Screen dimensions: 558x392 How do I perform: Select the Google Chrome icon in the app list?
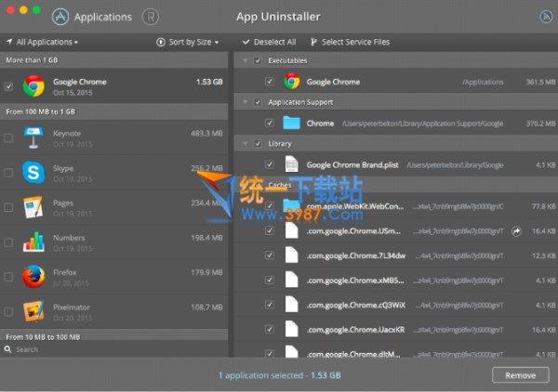click(33, 86)
